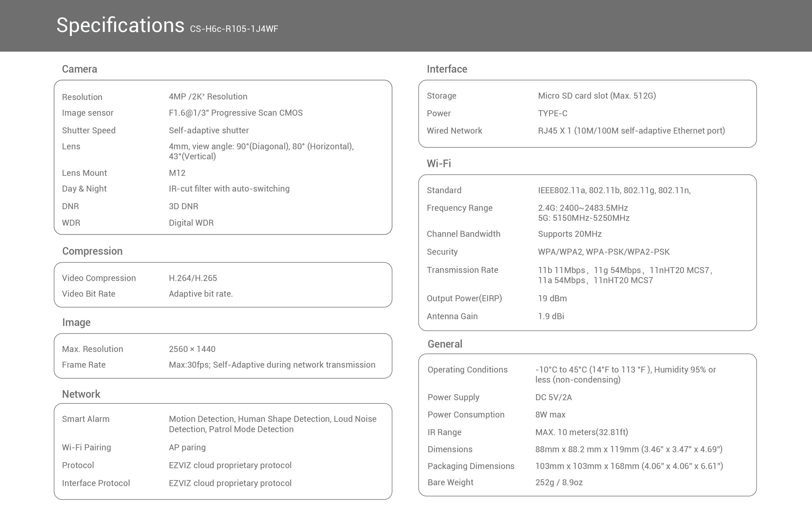The width and height of the screenshot is (812, 508).
Task: Click the 'Digital WDR' value
Action: click(191, 223)
